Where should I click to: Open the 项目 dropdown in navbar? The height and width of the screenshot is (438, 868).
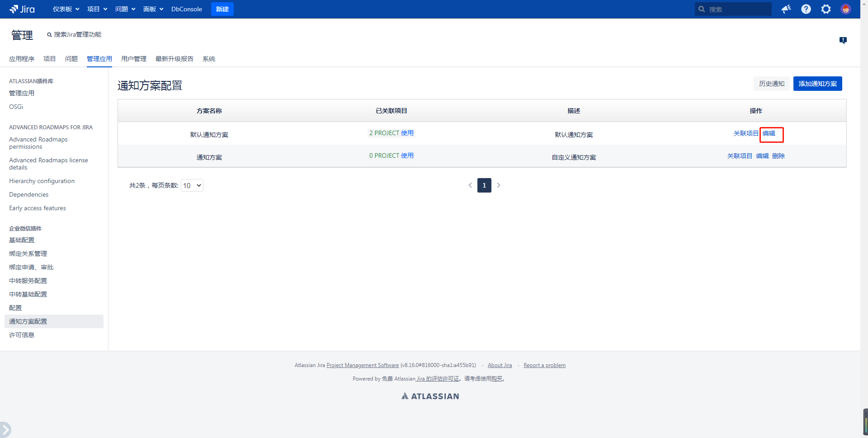(97, 9)
